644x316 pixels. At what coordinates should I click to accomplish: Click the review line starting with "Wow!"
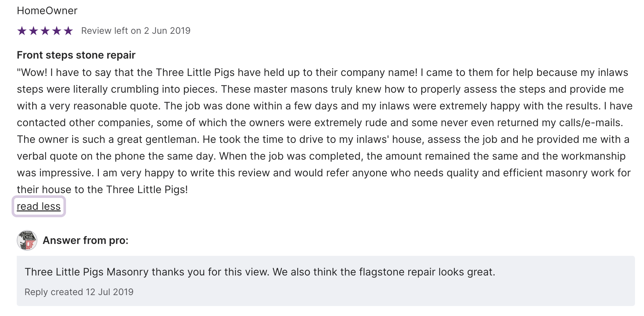(322, 72)
